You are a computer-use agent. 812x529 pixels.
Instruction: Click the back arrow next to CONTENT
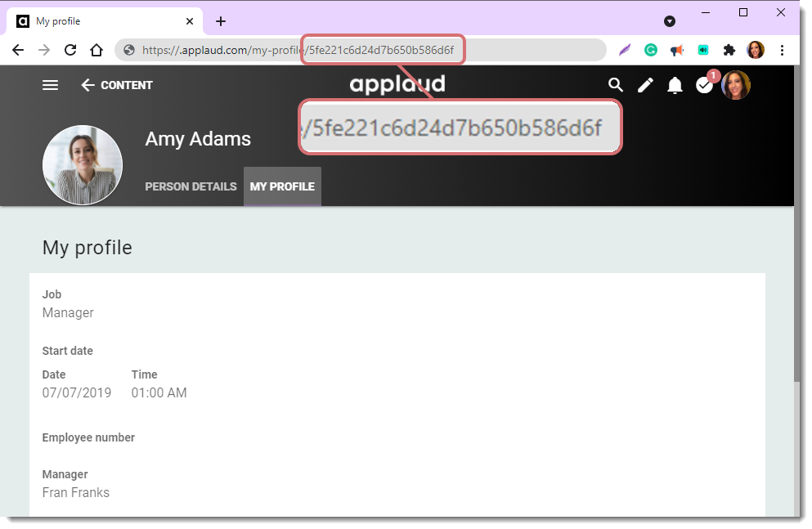[x=87, y=85]
